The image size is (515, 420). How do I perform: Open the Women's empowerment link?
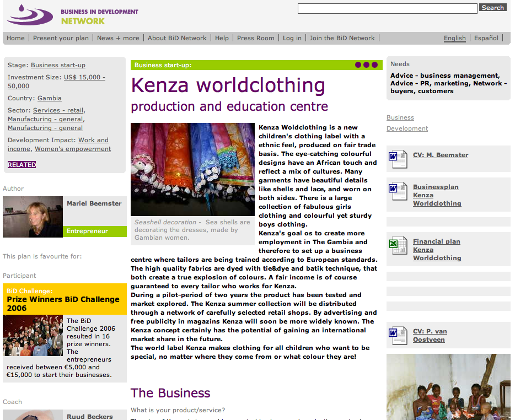(73, 149)
